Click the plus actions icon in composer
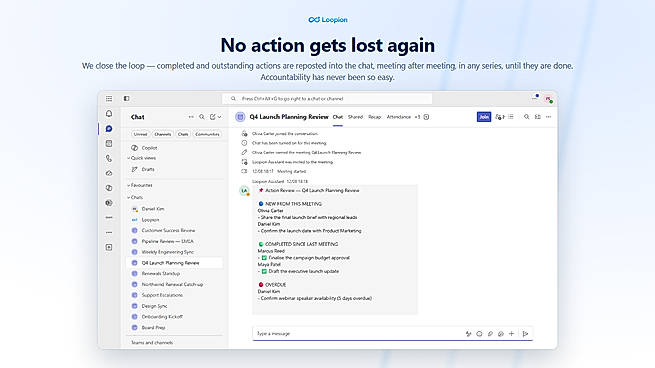Screen dimensions: 655x368 tap(511, 334)
